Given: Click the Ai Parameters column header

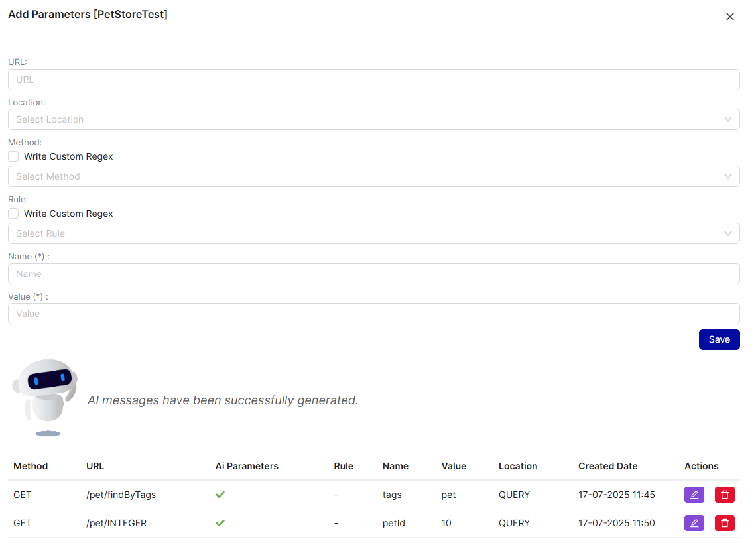Looking at the screenshot, I should point(247,466).
